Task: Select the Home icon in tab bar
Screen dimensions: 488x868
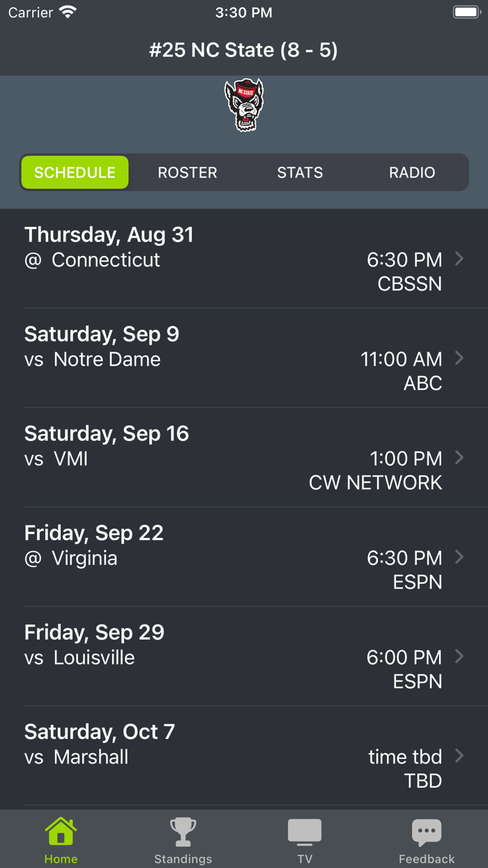Action: (x=61, y=831)
